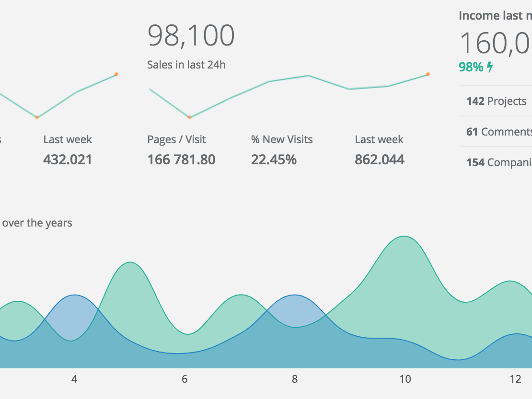Click the Last week label above 432.021
This screenshot has height=399, width=532.
click(x=68, y=139)
